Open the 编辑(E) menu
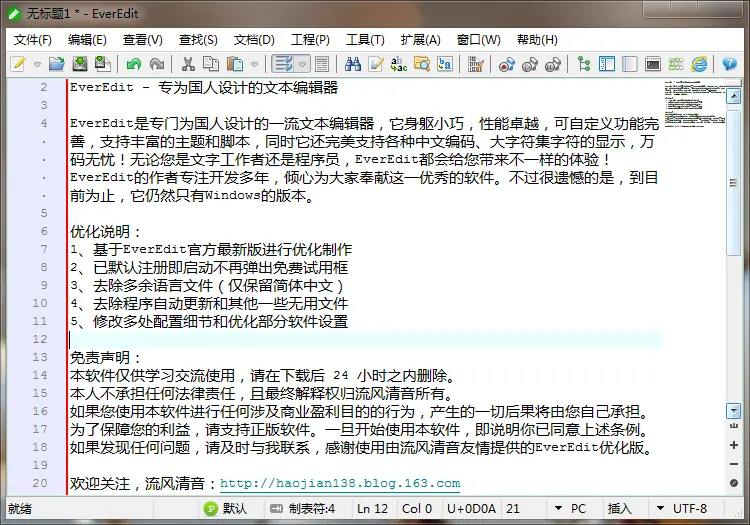 point(87,40)
